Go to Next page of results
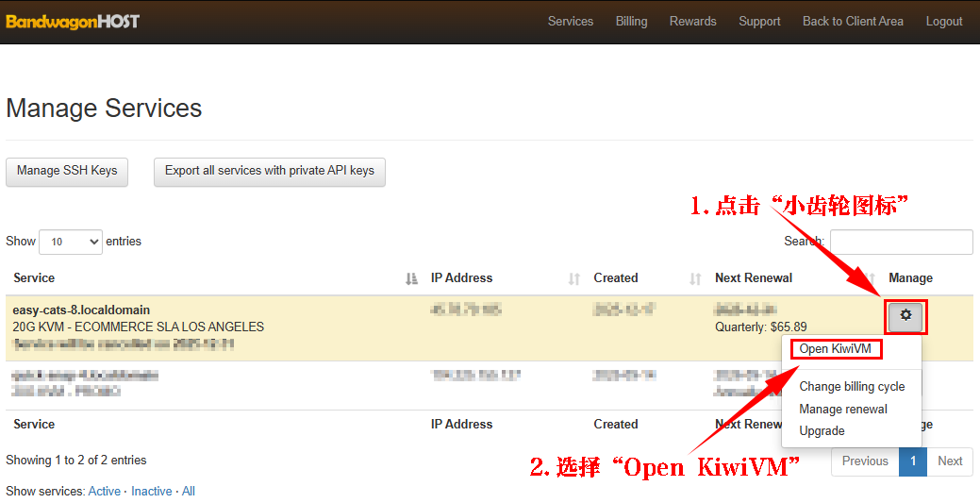 950,461
